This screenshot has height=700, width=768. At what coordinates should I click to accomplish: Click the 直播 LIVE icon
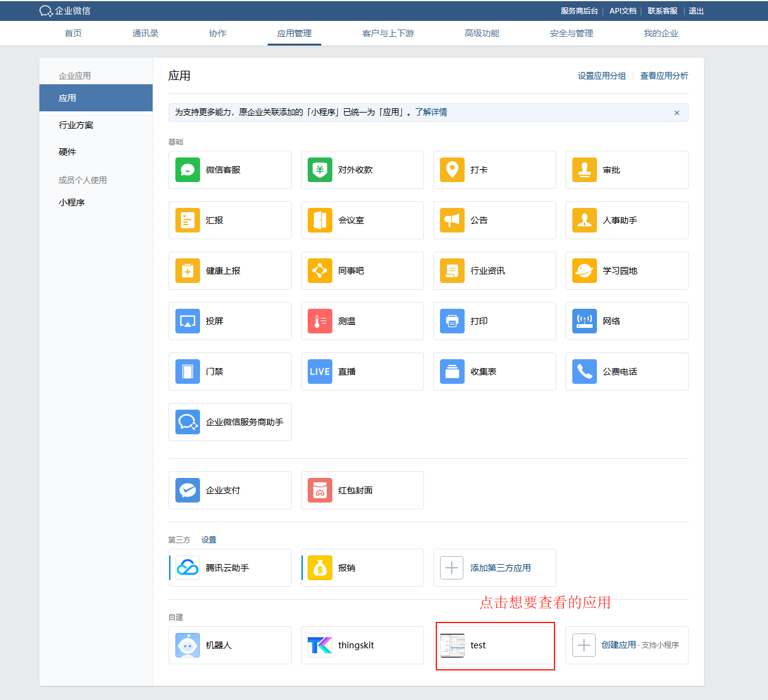pos(320,372)
